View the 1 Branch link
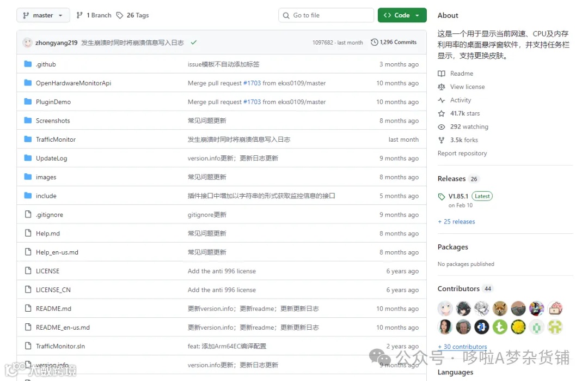This screenshot has width=588, height=381. (x=94, y=15)
